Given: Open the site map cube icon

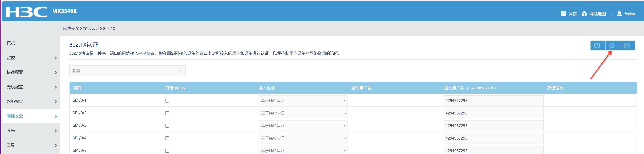Looking at the screenshot, I should (584, 14).
